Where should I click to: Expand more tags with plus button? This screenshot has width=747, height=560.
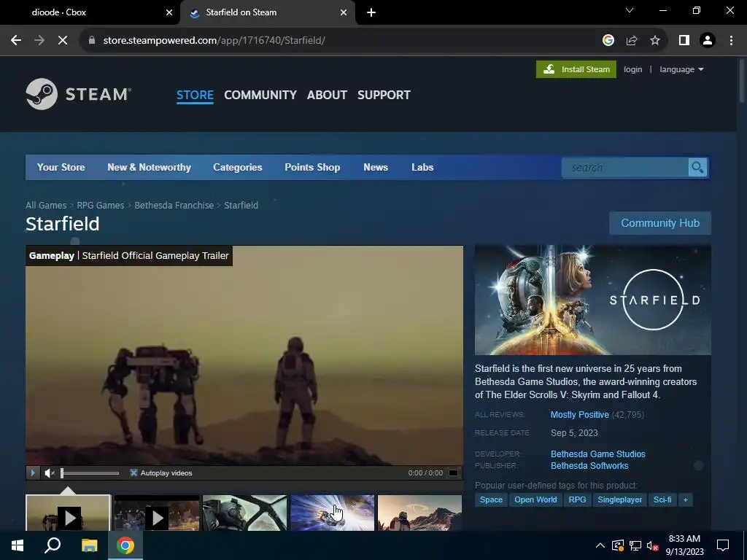tap(686, 500)
